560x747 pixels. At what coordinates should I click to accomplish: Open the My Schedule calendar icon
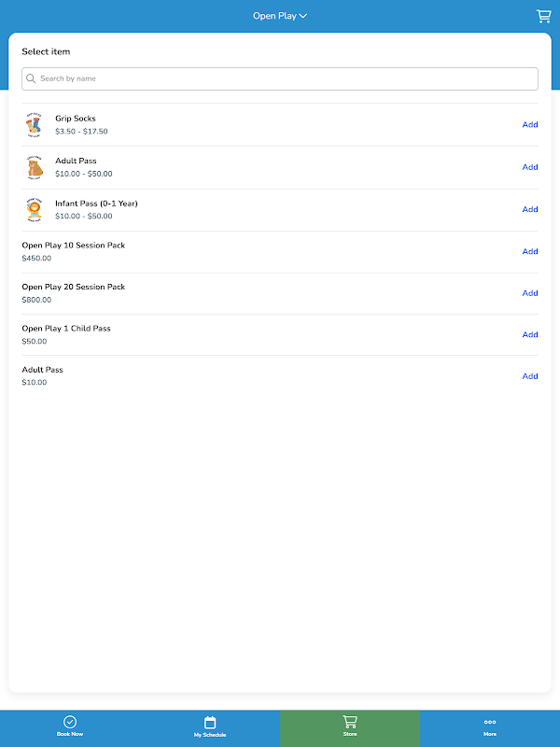tap(210, 722)
